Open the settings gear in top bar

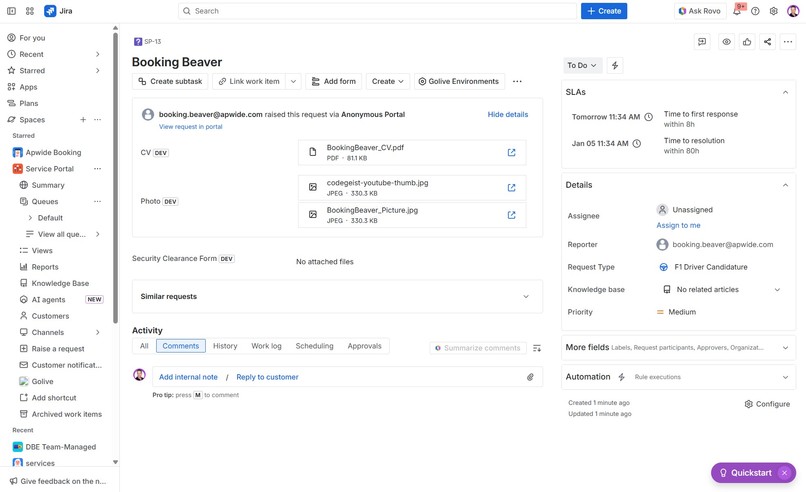point(774,11)
